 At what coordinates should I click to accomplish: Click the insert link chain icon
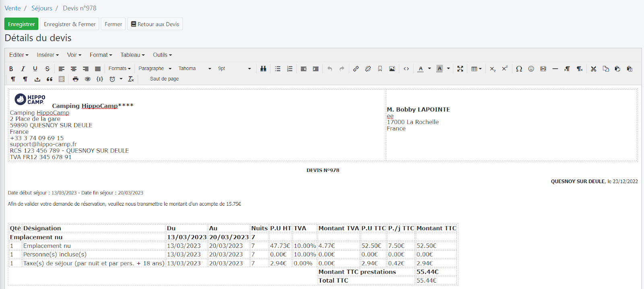coord(356,69)
